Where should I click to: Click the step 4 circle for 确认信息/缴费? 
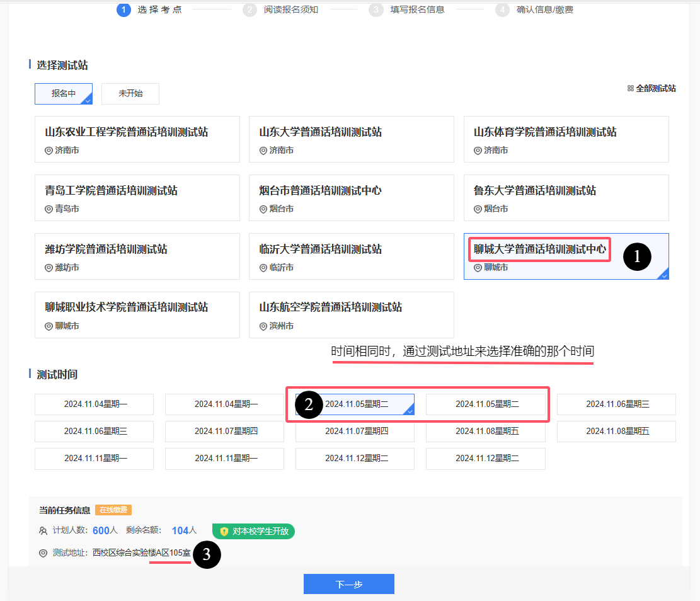pos(502,9)
